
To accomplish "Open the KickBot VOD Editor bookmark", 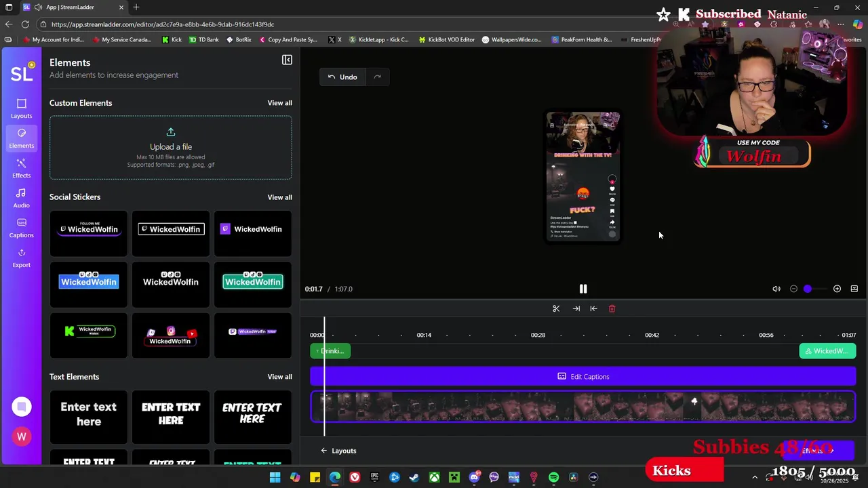I will point(446,40).
